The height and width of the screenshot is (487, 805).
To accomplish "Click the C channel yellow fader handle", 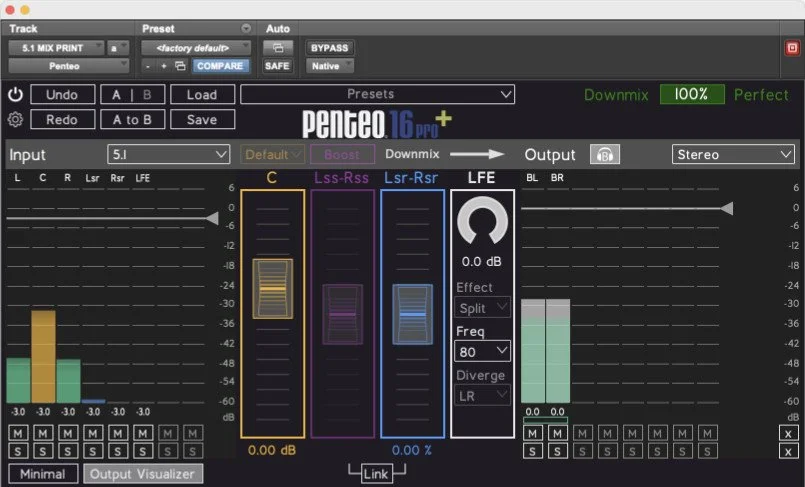I will coord(273,289).
